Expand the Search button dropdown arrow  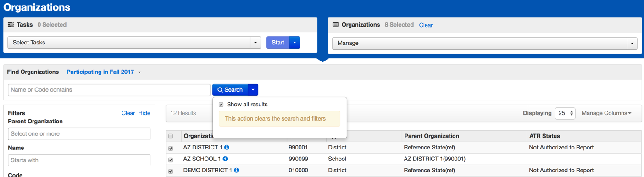253,90
